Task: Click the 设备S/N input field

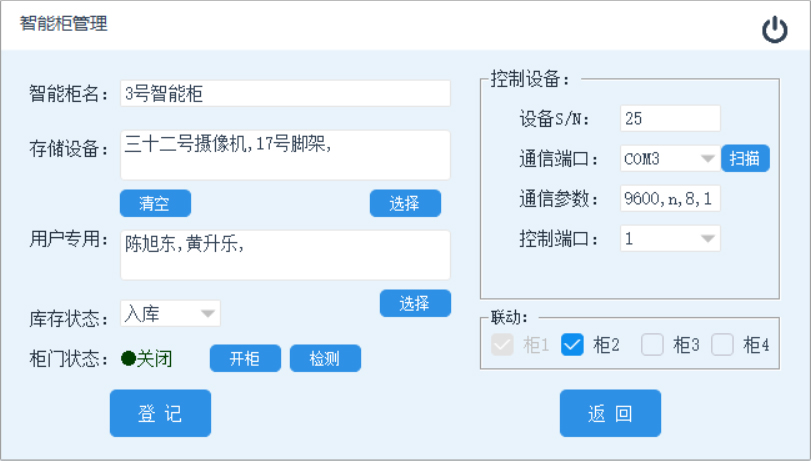Action: [x=669, y=118]
